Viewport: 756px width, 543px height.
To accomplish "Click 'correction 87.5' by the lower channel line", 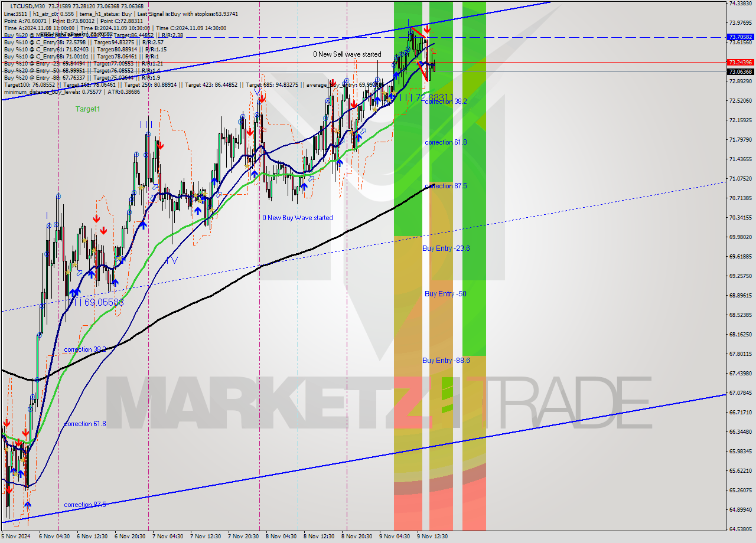I will [x=85, y=505].
